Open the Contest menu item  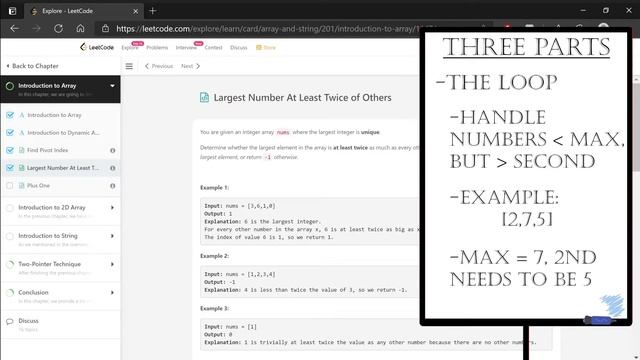pyautogui.click(x=213, y=48)
